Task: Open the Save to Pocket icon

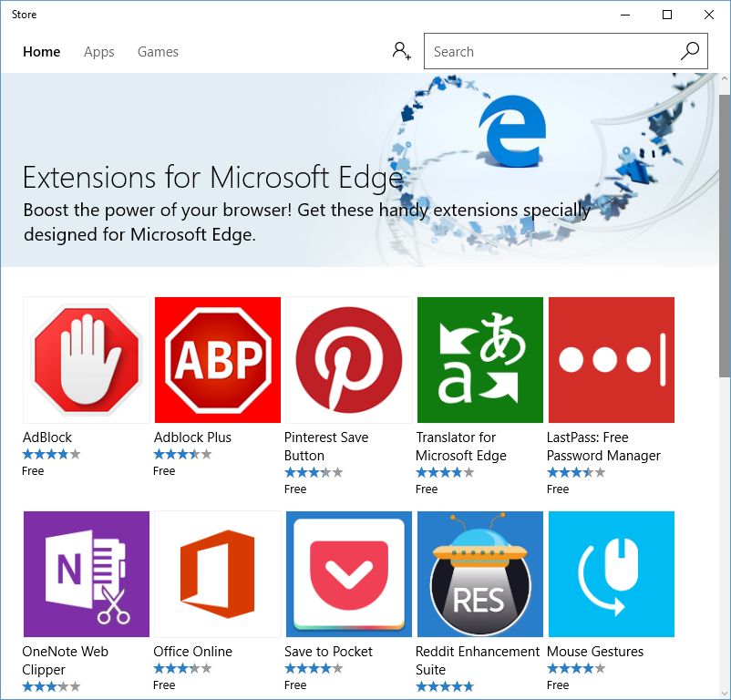Action: [x=349, y=574]
